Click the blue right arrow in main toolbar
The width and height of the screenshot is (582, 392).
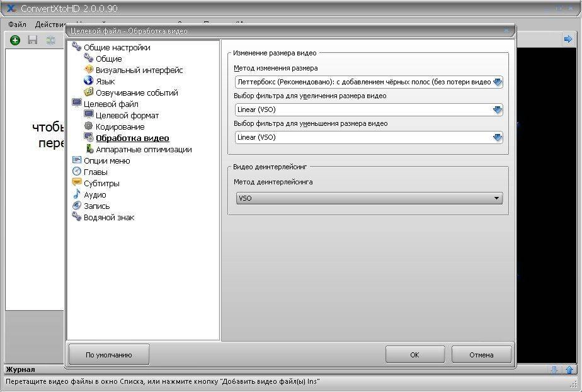point(568,39)
